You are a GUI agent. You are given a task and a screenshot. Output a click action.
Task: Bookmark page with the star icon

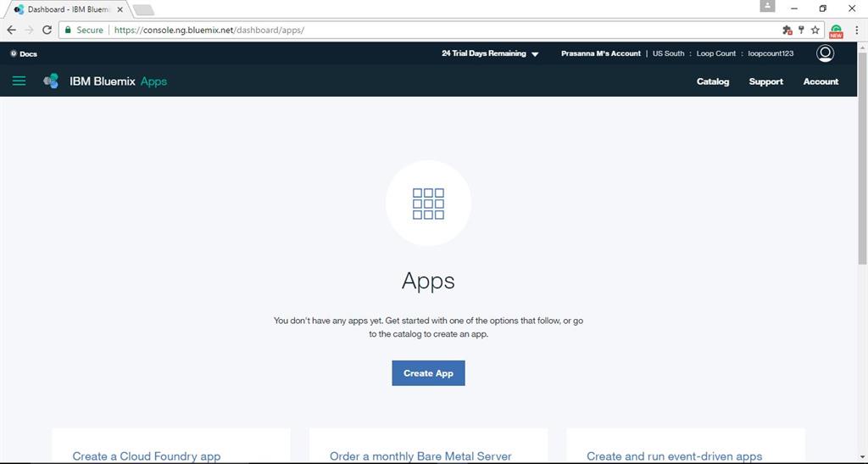[815, 30]
